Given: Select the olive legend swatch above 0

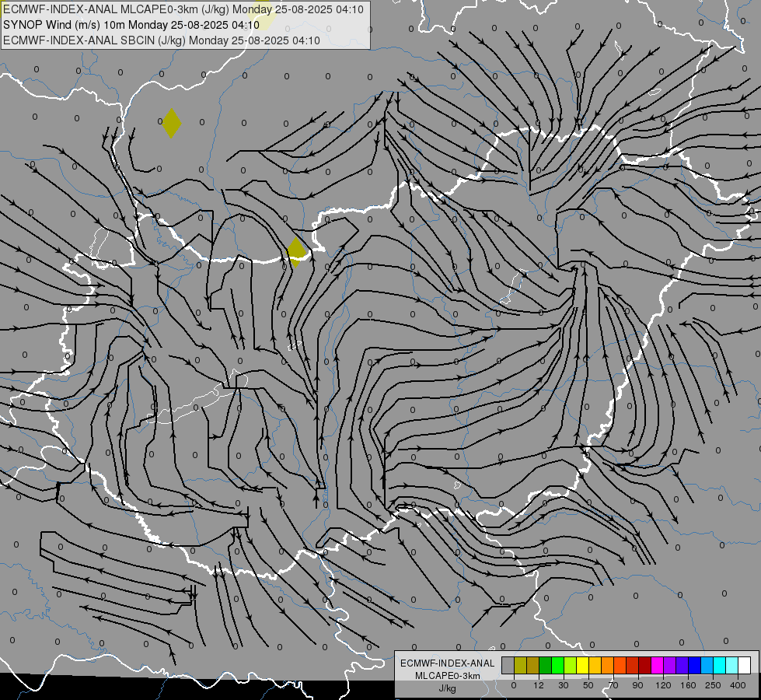Looking at the screenshot, I should 520,665.
